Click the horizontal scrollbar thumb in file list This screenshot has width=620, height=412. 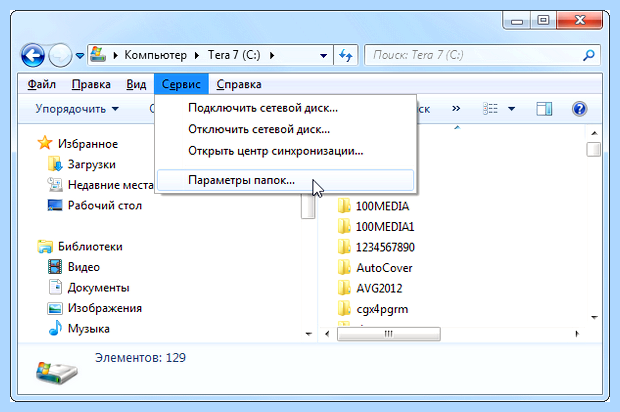pyautogui.click(x=389, y=334)
